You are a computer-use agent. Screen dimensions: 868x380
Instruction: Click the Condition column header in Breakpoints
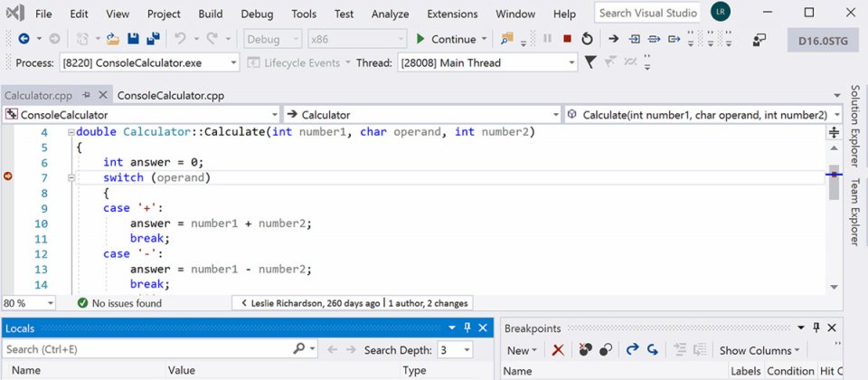pos(790,371)
